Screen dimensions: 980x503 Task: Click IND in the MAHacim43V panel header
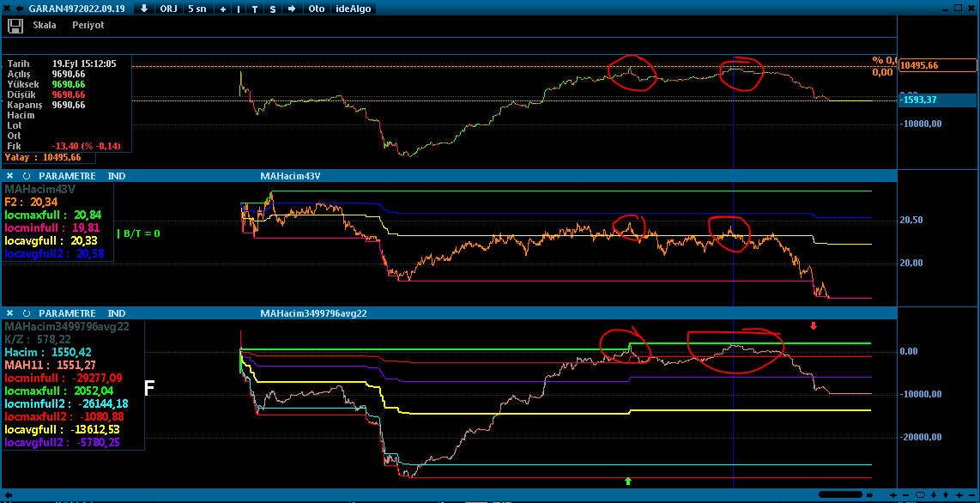(x=116, y=176)
